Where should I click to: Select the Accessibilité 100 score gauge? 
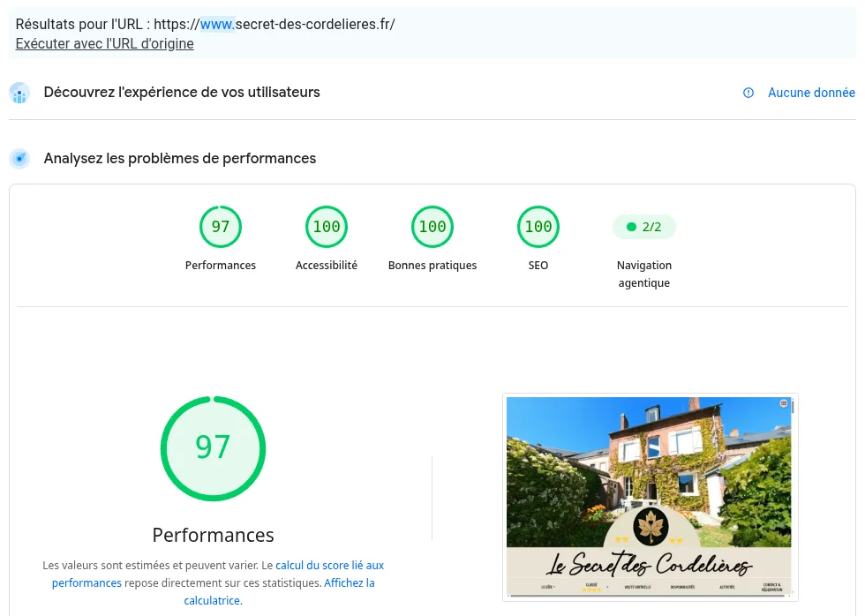coord(327,227)
